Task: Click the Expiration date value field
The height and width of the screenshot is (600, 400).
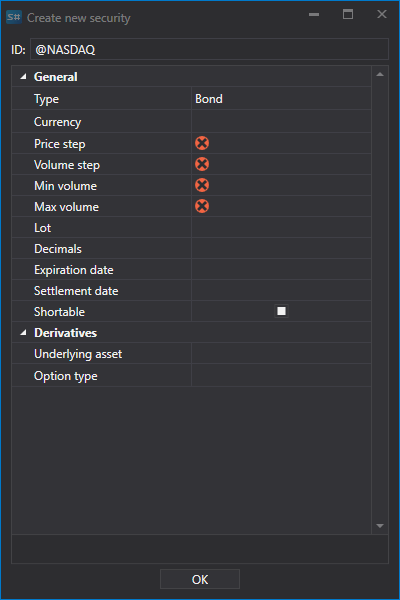Action: click(281, 270)
